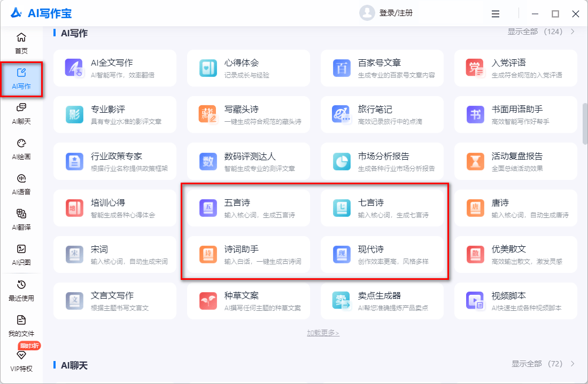
Task: Open the 种草文案 sprout icon
Action: click(x=207, y=300)
